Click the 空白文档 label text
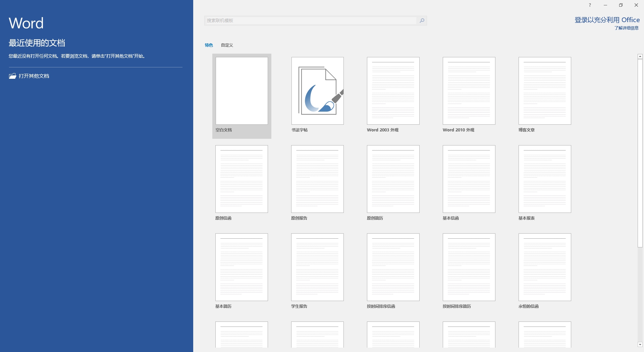Screen dimensions: 644x352 pyautogui.click(x=224, y=130)
